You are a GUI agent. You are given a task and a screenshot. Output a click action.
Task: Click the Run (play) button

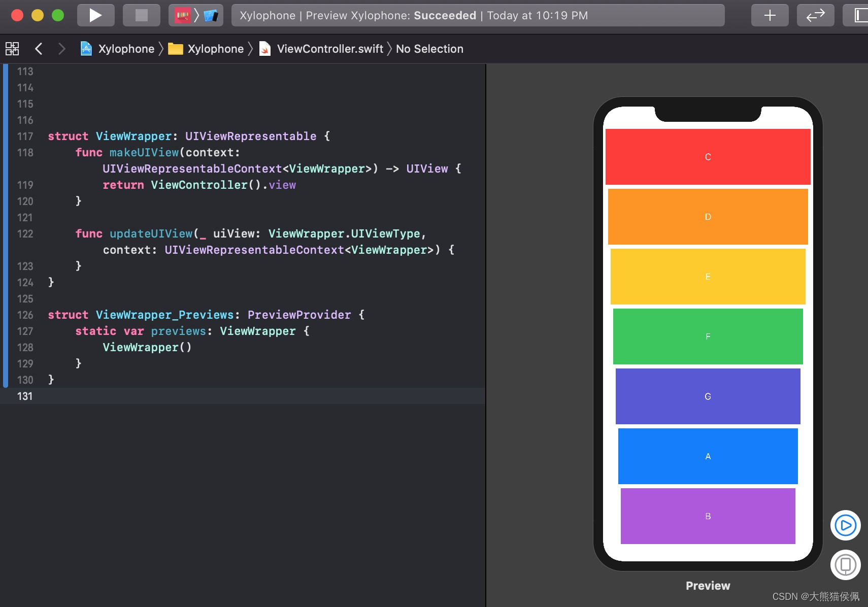click(x=95, y=15)
